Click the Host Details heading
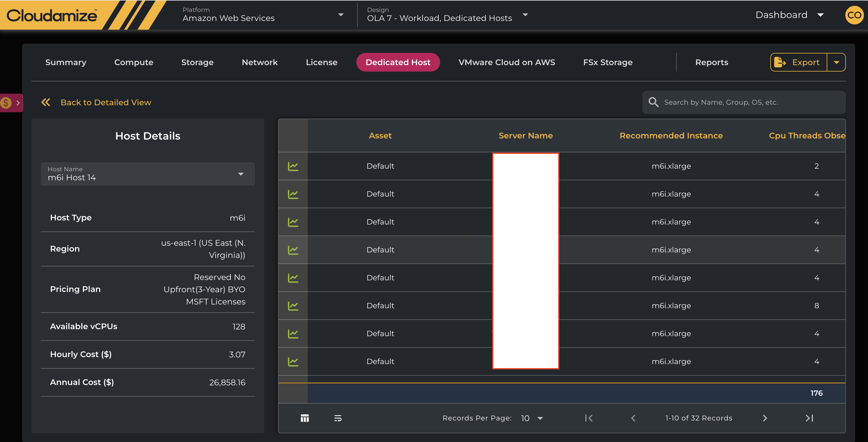 pyautogui.click(x=147, y=136)
